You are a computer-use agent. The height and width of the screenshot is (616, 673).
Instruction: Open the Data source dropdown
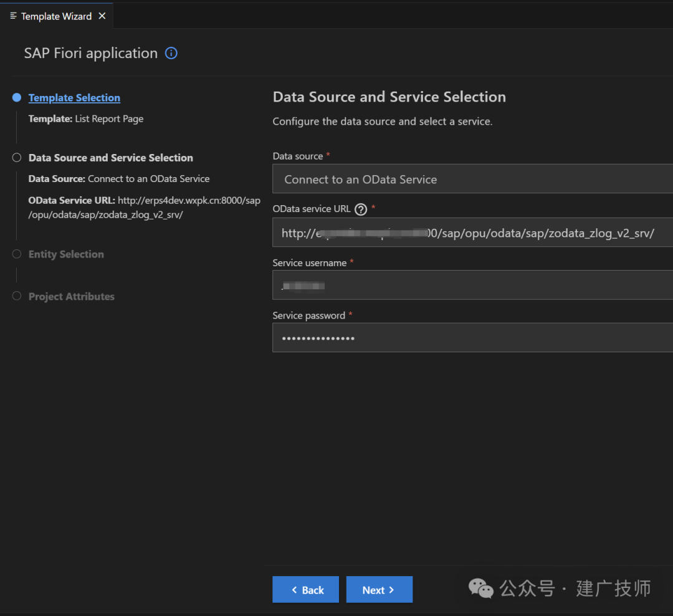tap(472, 179)
